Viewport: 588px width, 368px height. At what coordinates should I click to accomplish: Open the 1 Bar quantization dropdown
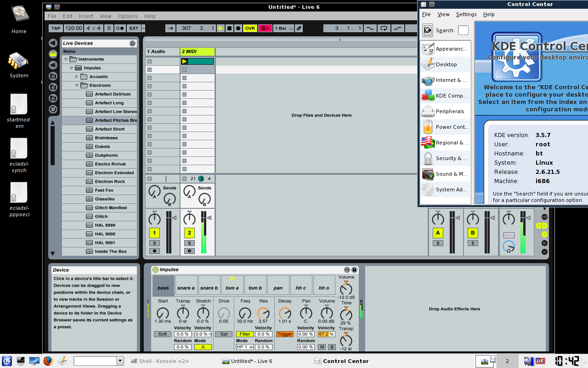point(283,28)
